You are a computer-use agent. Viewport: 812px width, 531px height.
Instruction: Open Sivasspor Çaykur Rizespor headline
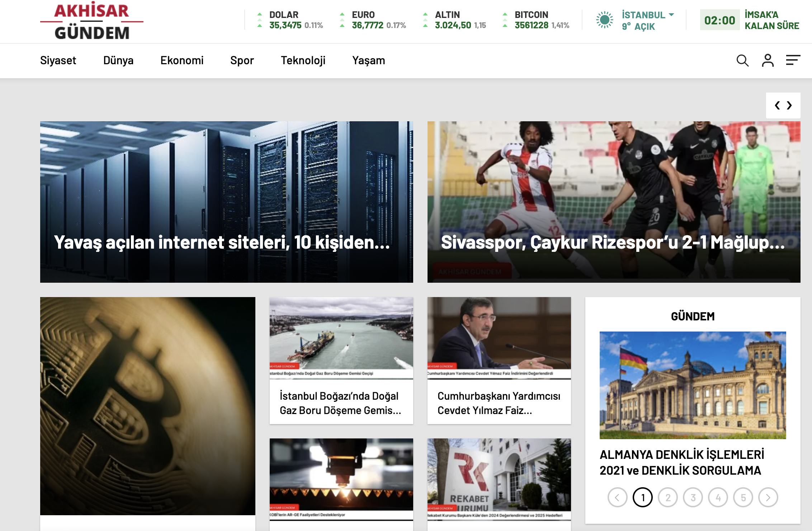tap(613, 242)
